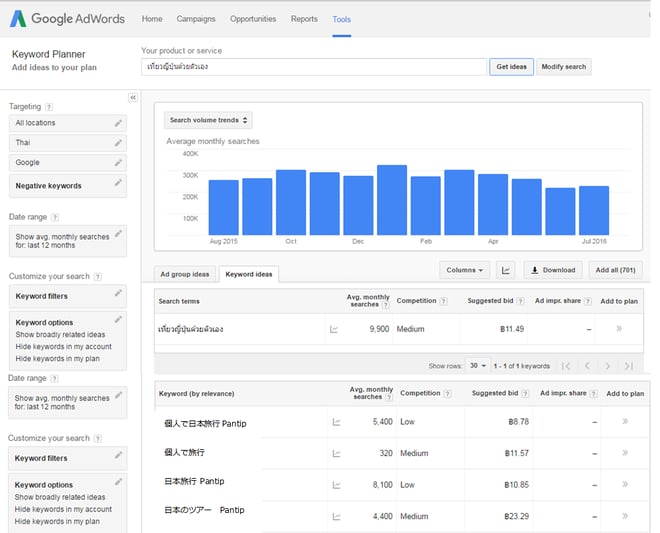Show trend chart for the 4,400 keyword row
Viewport: 660px width, 533px height.
pyautogui.click(x=336, y=517)
